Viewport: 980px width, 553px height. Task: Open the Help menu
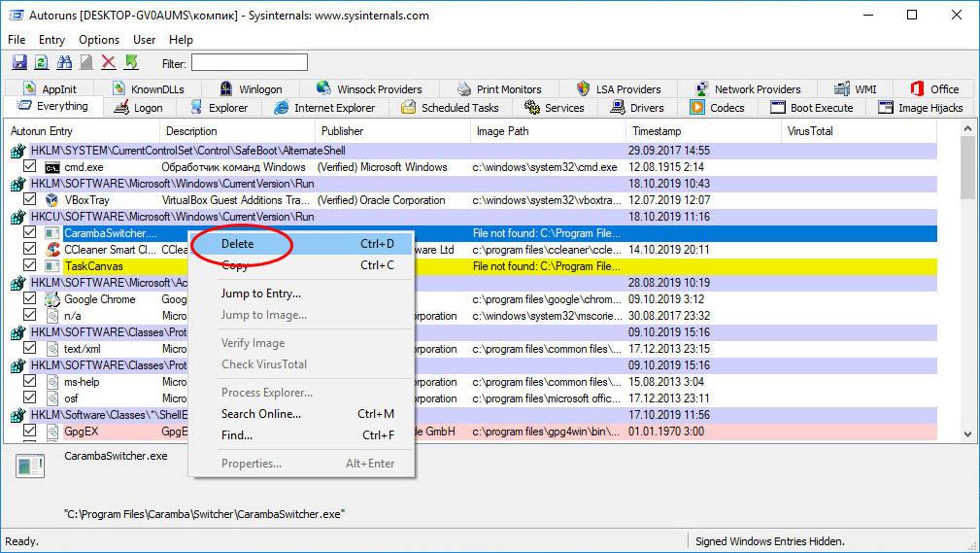coord(181,40)
